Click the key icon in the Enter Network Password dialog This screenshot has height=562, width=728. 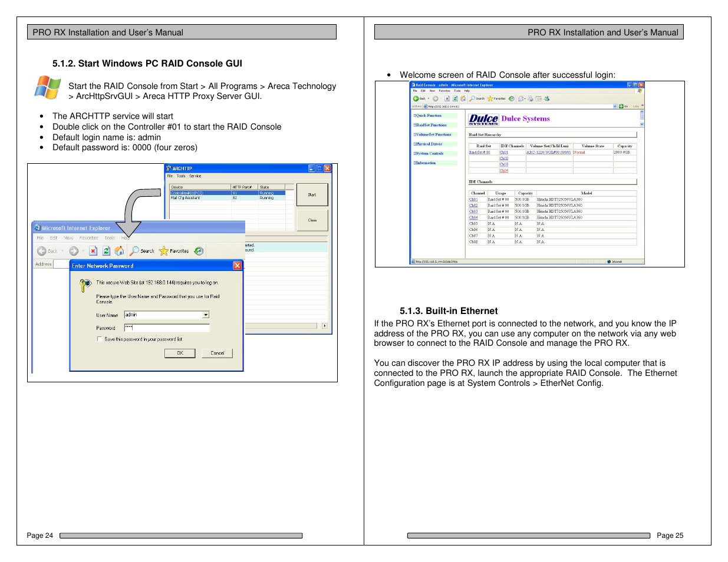point(85,285)
